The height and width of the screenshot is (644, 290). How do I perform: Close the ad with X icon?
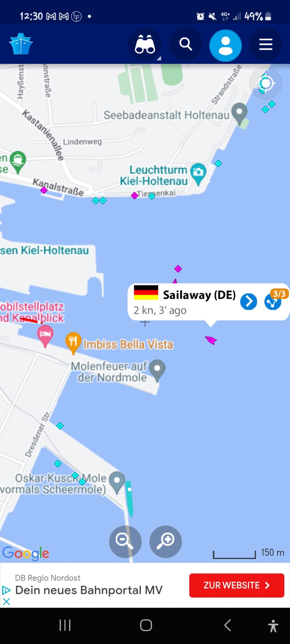[6, 601]
